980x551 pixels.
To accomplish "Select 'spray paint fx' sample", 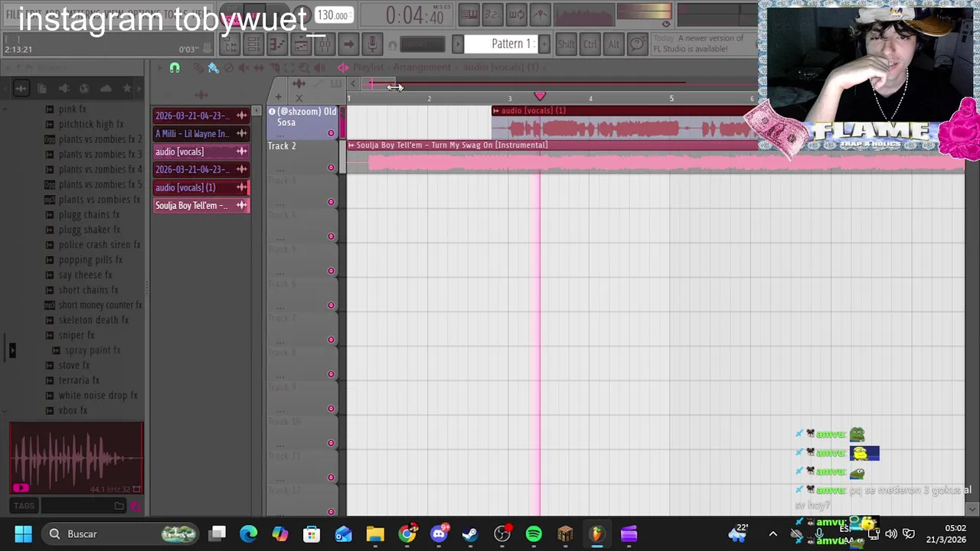I will tap(93, 350).
